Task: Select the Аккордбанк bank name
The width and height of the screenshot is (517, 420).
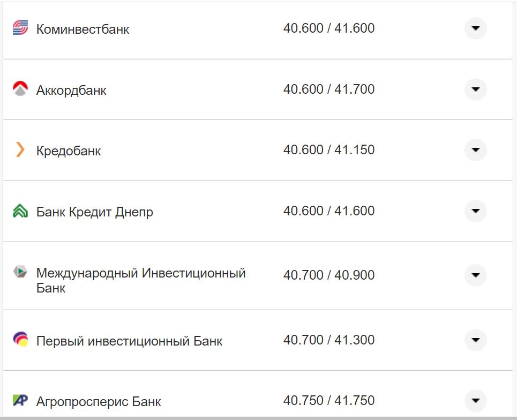Action: pos(71,89)
